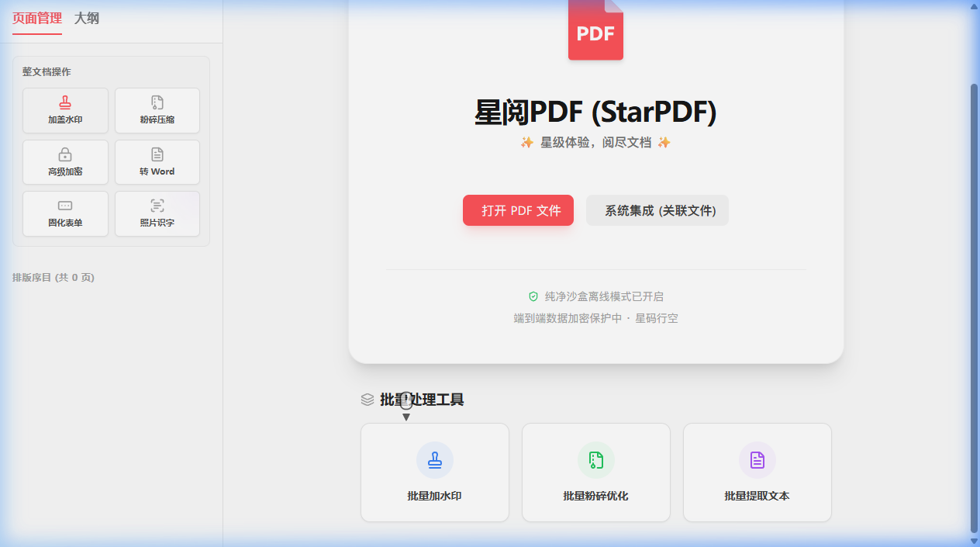
Task: Click the green file icon in 批量粉碎优化
Action: 596,460
